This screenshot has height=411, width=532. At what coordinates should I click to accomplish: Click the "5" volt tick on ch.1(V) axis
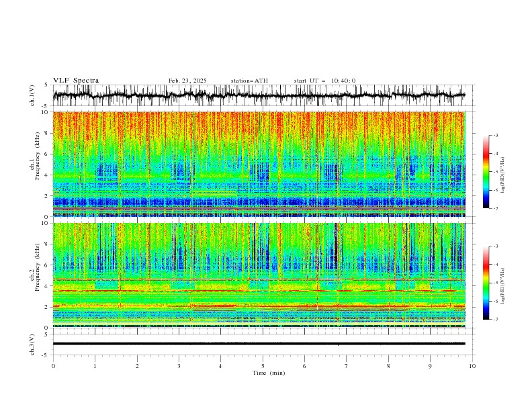[x=46, y=85]
